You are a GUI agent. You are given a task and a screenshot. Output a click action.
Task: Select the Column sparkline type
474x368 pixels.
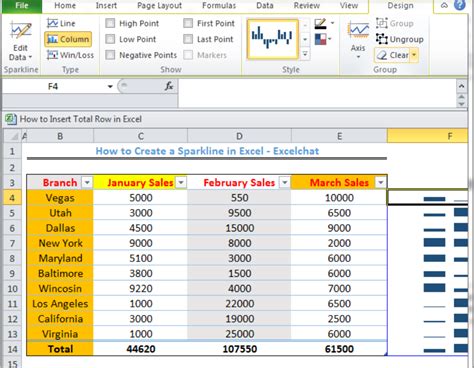tap(68, 39)
